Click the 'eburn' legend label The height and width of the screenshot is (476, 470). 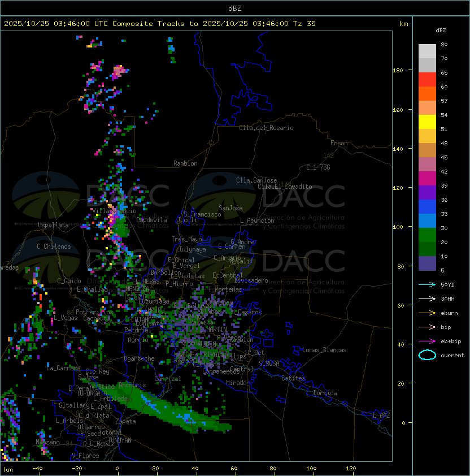pyautogui.click(x=449, y=313)
